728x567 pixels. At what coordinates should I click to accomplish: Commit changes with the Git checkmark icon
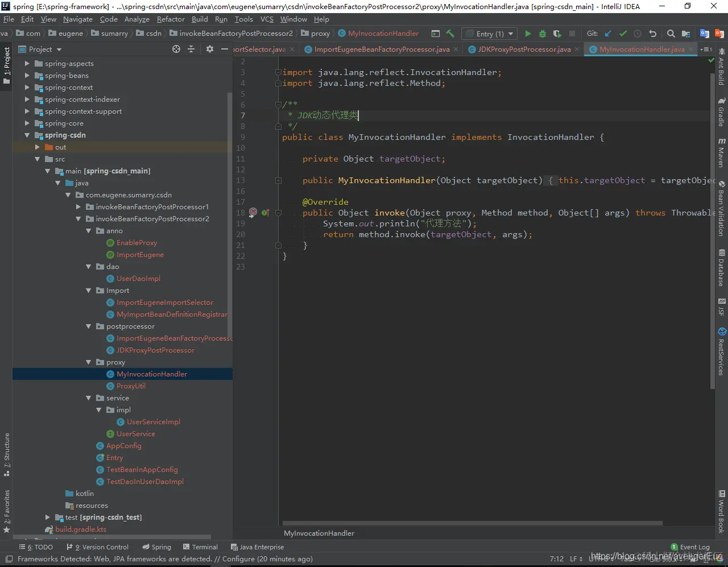[623, 34]
